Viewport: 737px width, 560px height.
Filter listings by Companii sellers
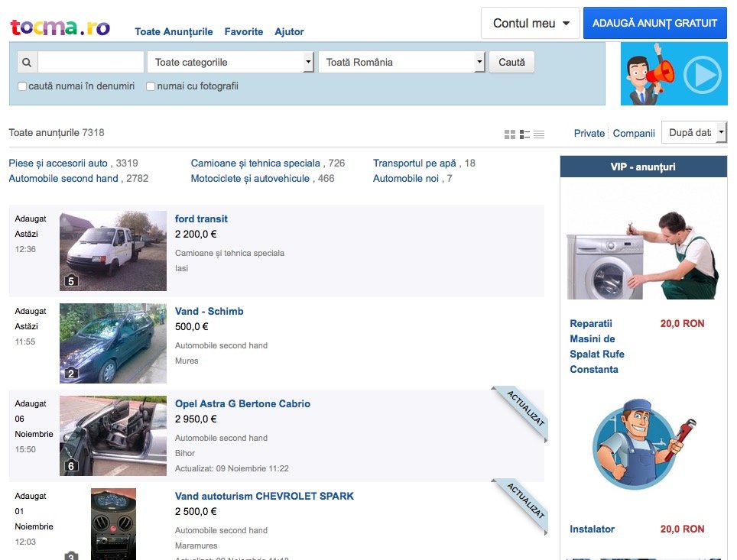[634, 134]
